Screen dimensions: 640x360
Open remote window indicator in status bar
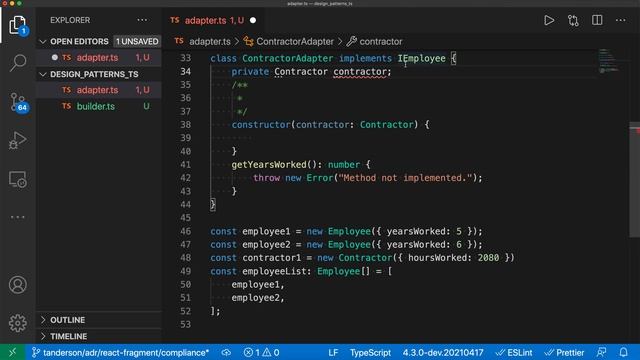[x=12, y=352]
